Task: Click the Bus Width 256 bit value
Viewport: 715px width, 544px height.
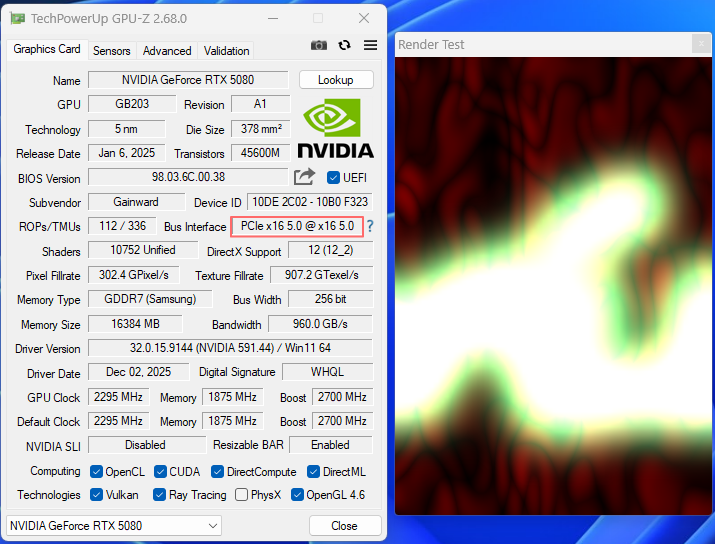Action: (x=331, y=299)
